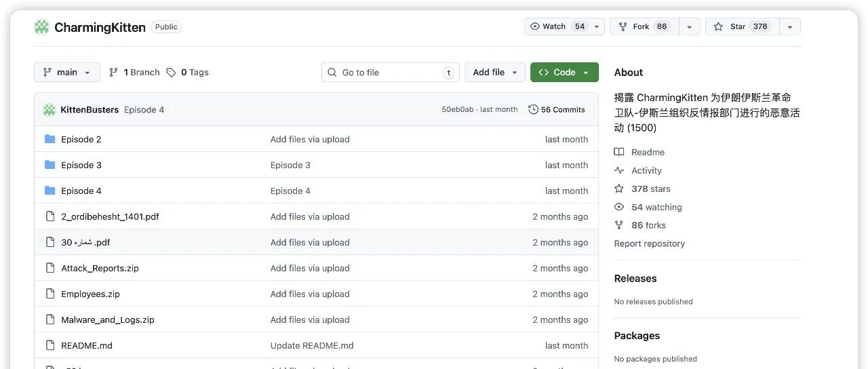Click the Fork 86 button

pyautogui.click(x=644, y=26)
